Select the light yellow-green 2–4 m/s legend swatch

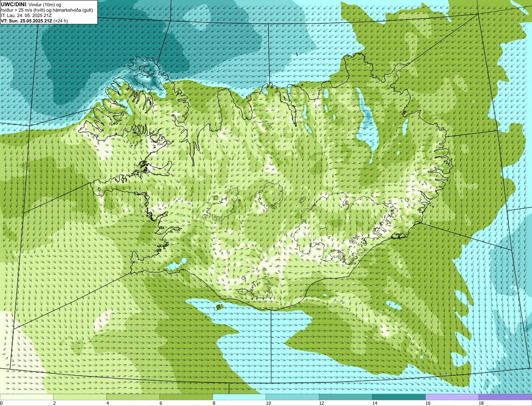click(80, 397)
